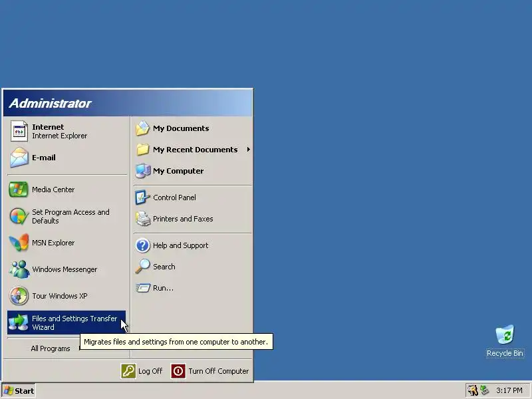The height and width of the screenshot is (399, 532).
Task: Click the network connection tray icon
Action: tap(484, 390)
